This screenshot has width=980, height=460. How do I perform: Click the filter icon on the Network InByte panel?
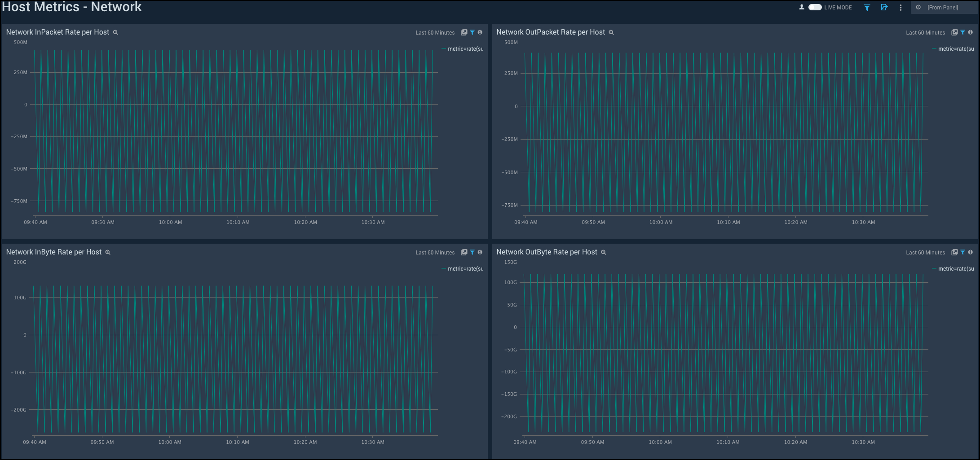coord(472,252)
